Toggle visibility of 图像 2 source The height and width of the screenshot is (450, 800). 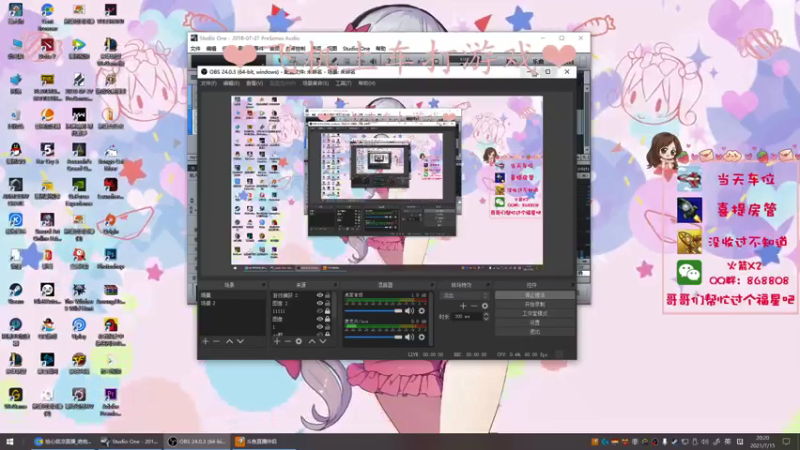pyautogui.click(x=320, y=303)
